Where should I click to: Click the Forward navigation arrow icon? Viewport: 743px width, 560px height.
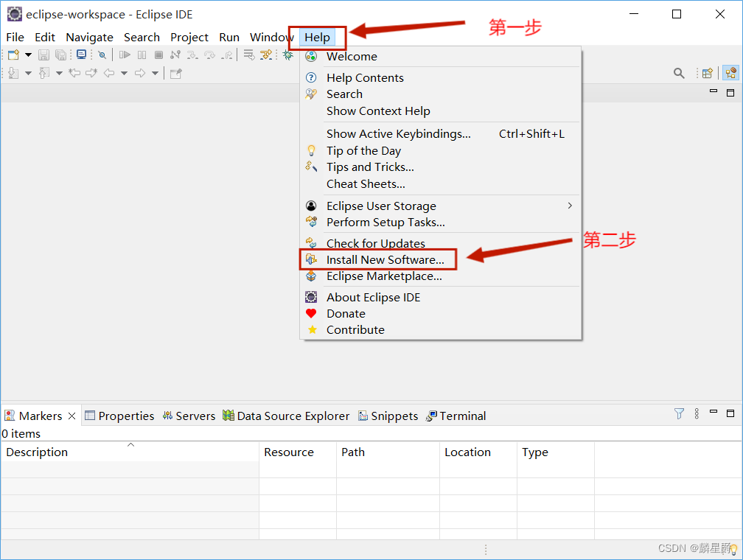pyautogui.click(x=140, y=73)
